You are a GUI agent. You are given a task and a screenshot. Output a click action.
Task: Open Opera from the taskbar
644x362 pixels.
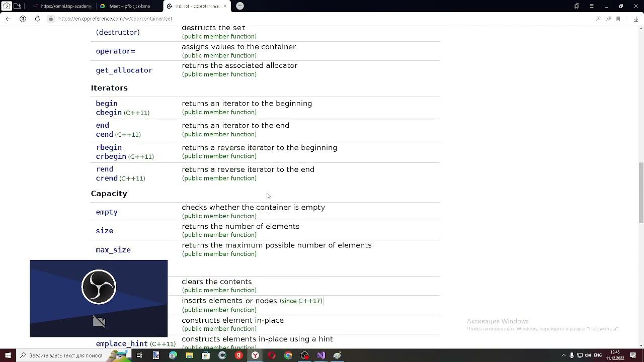pos(272,355)
